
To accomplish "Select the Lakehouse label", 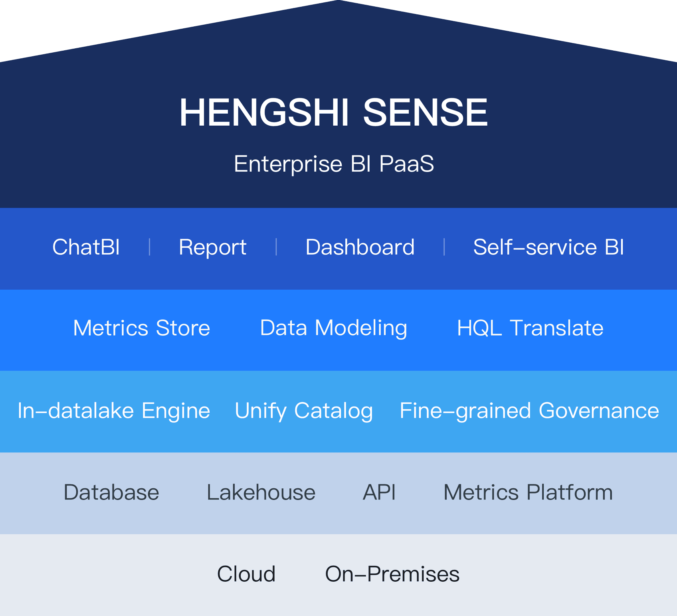I will 261,492.
